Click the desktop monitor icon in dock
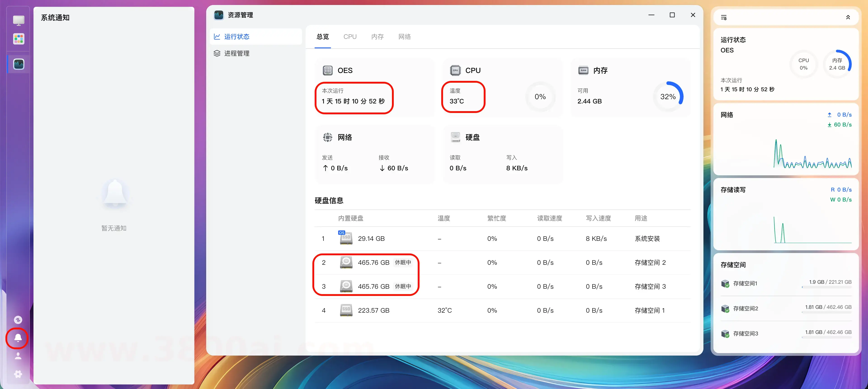The height and width of the screenshot is (389, 868). click(19, 20)
